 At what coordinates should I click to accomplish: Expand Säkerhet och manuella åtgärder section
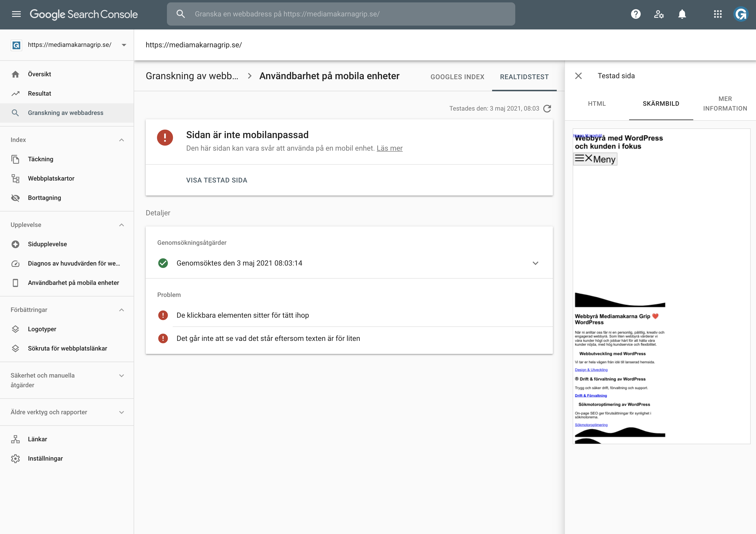click(x=122, y=376)
